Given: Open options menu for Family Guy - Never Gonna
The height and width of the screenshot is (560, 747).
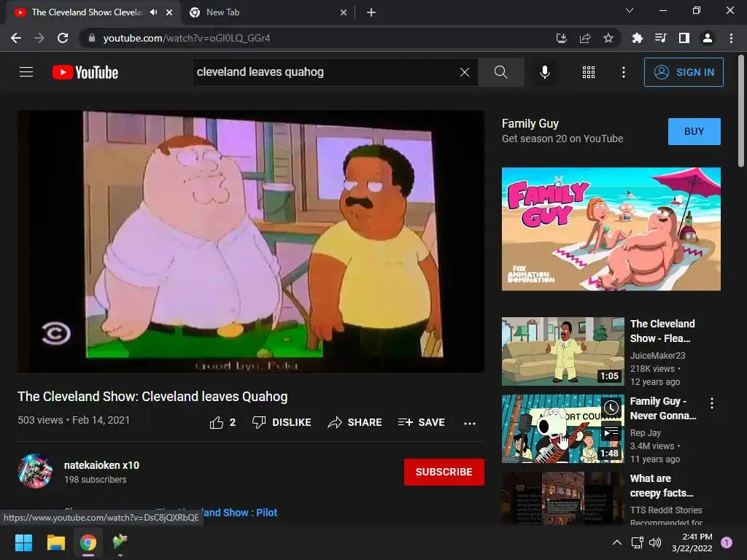Looking at the screenshot, I should (x=712, y=404).
